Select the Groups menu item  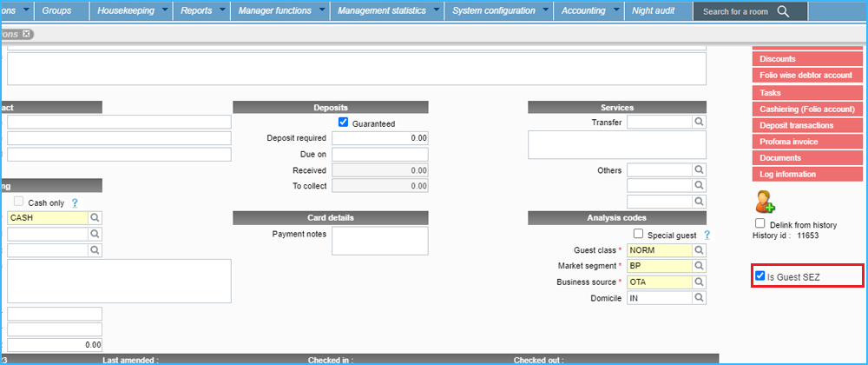57,11
